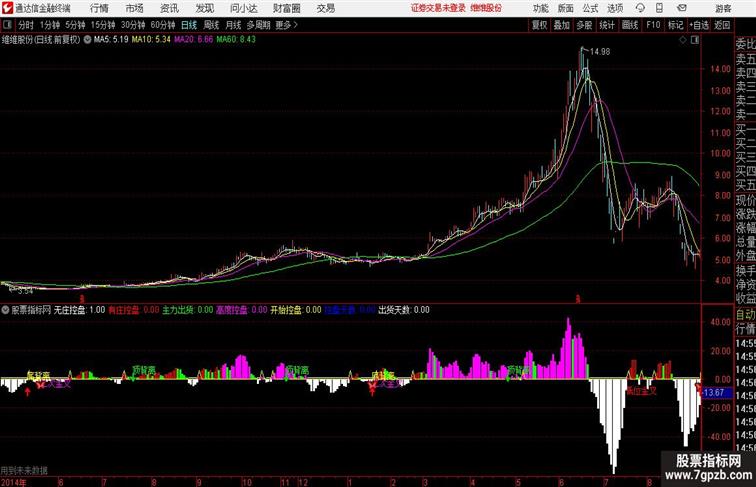Expand 更多 period options

coord(287,25)
